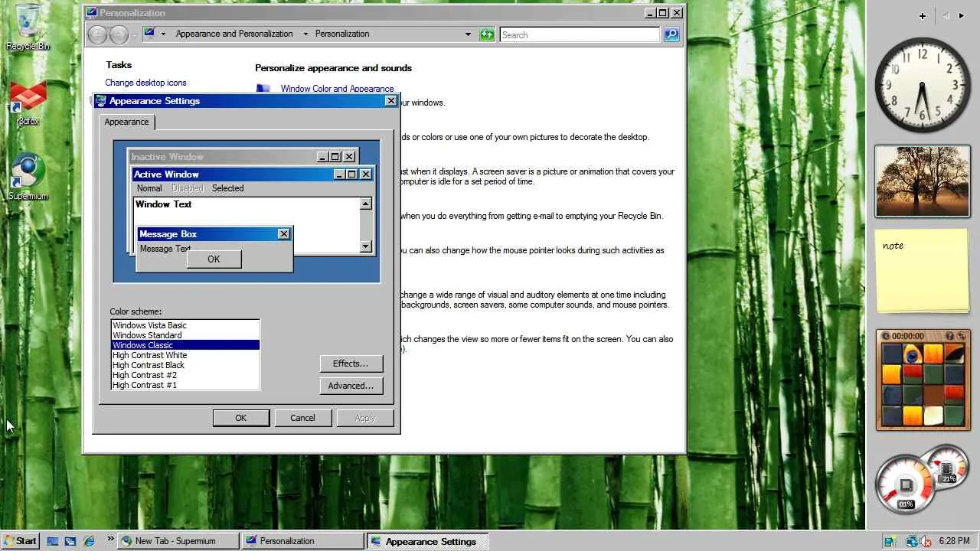Click Disabled menu in Active Window preview

187,188
